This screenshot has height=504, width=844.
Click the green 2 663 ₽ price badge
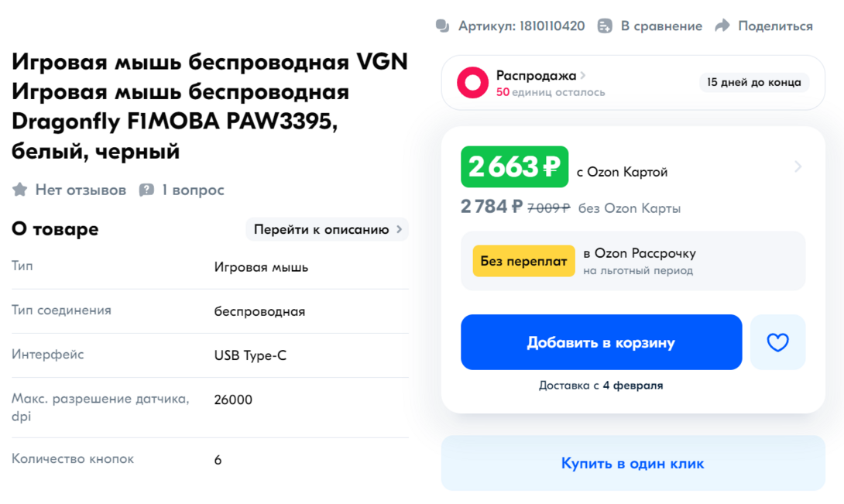[514, 166]
